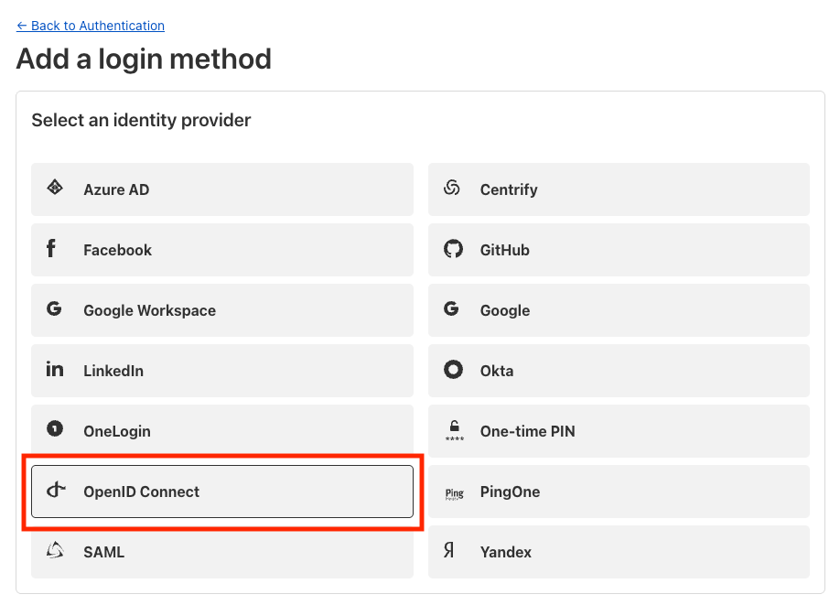Select the One-time PIN label
Image resolution: width=840 pixels, height=616 pixels.
click(527, 431)
